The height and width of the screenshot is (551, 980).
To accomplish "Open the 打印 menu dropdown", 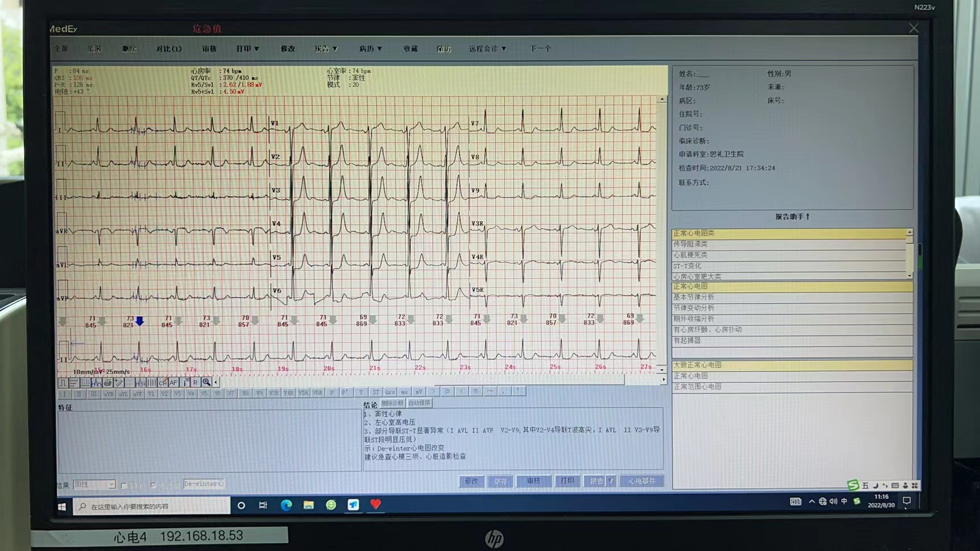I will [x=248, y=49].
